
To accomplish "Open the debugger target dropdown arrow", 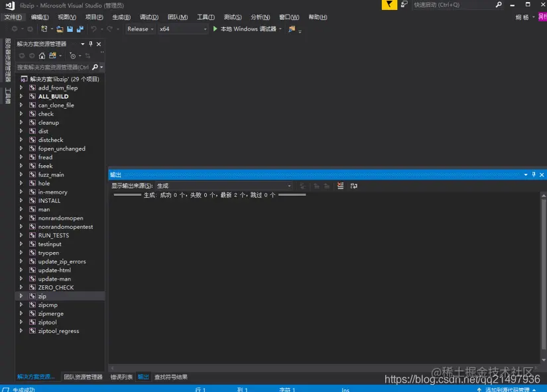I will pos(280,29).
